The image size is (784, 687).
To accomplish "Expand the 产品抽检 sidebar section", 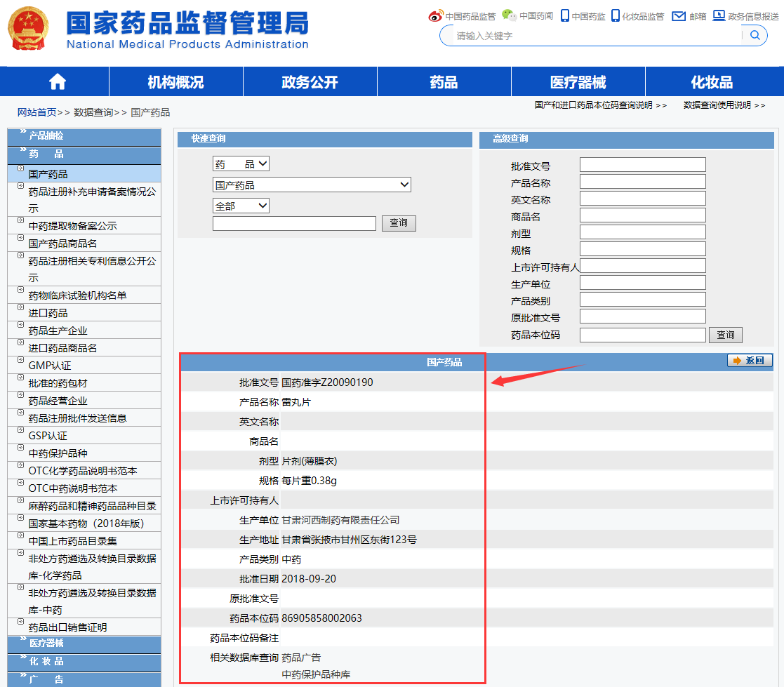I will tap(84, 136).
